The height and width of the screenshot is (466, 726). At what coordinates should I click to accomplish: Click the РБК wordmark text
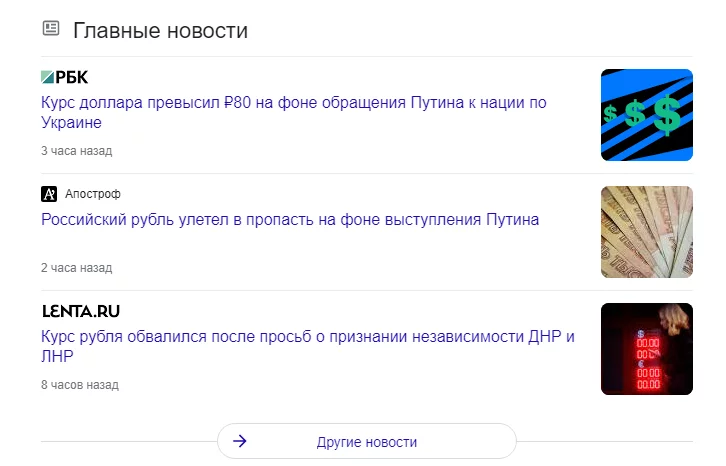[x=72, y=77]
